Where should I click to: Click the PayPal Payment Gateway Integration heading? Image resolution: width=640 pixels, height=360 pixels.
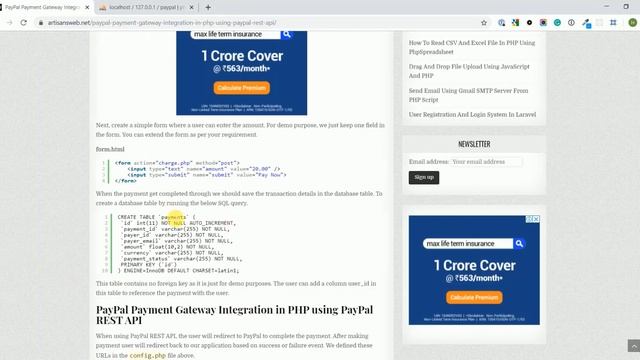tap(234, 315)
